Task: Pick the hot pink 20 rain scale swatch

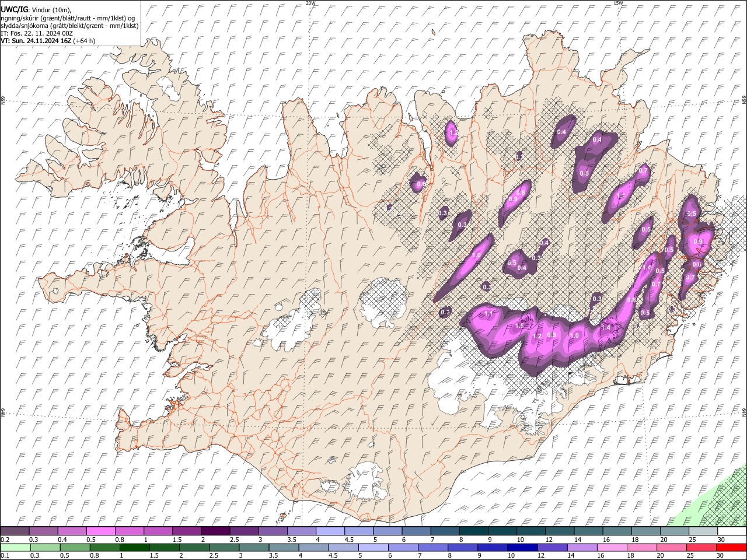Action: (x=671, y=547)
